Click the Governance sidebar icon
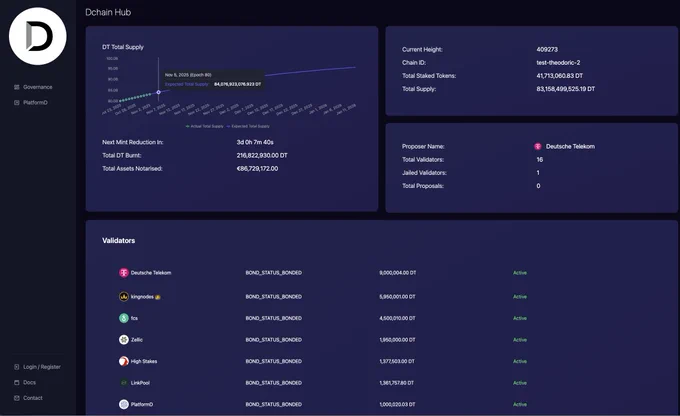 tap(16, 87)
